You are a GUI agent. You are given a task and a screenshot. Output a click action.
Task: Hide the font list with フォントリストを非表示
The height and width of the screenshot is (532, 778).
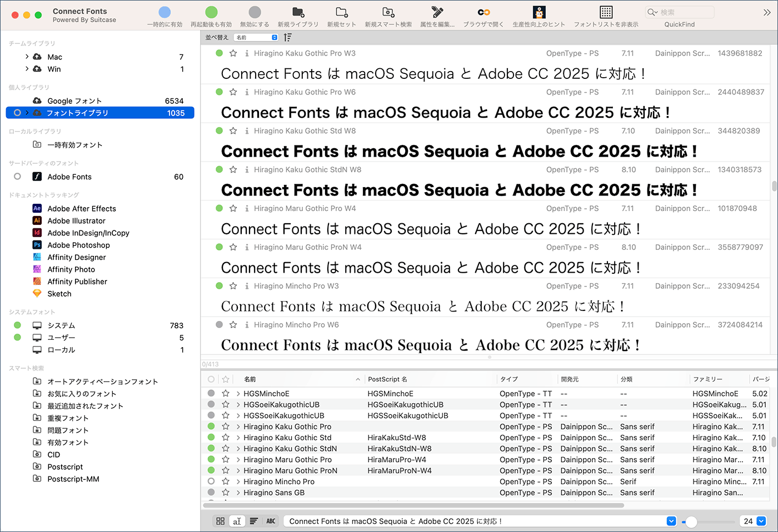click(x=606, y=12)
